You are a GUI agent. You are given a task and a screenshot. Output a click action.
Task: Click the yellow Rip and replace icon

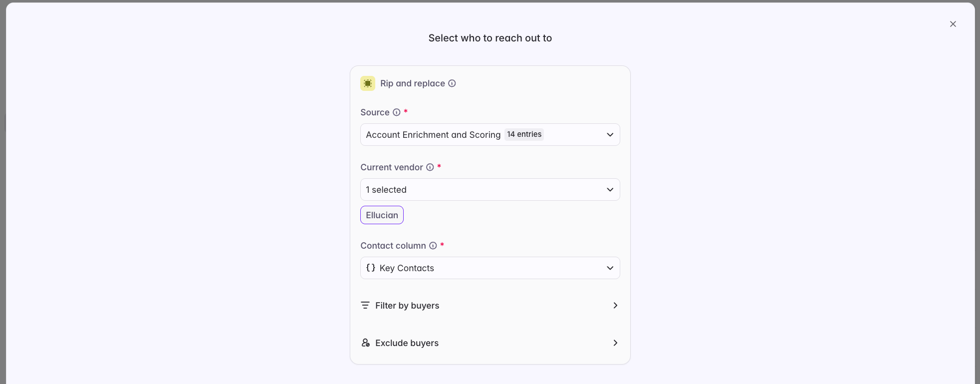pyautogui.click(x=368, y=83)
